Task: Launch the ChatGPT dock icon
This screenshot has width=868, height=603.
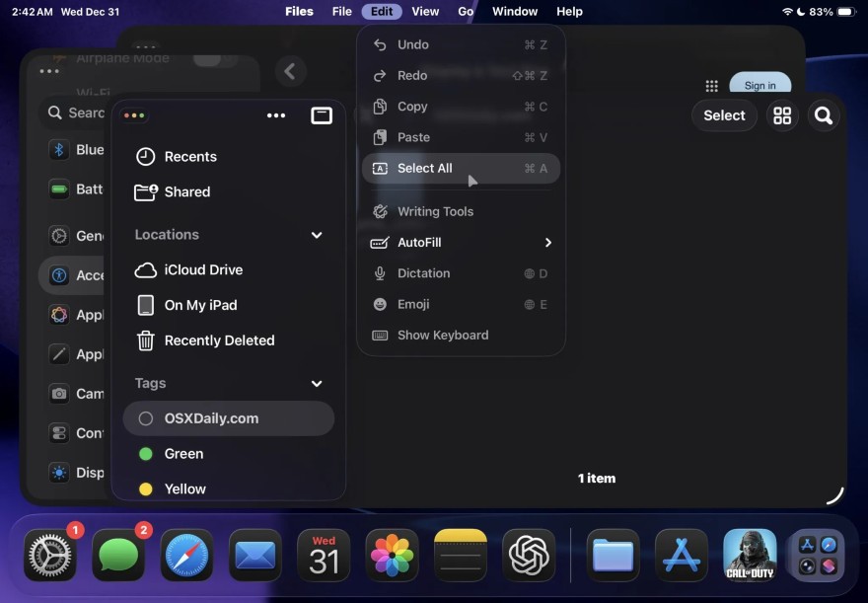Action: click(528, 555)
